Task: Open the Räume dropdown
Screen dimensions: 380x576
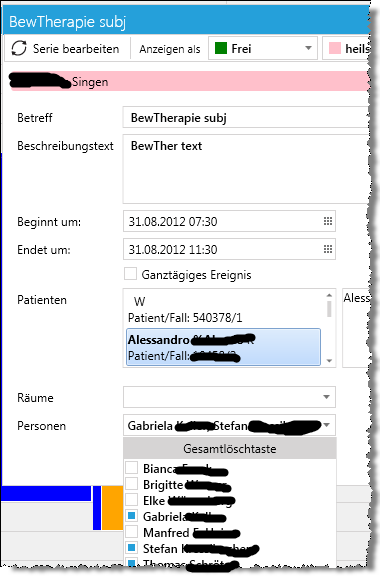Action: pos(326,397)
